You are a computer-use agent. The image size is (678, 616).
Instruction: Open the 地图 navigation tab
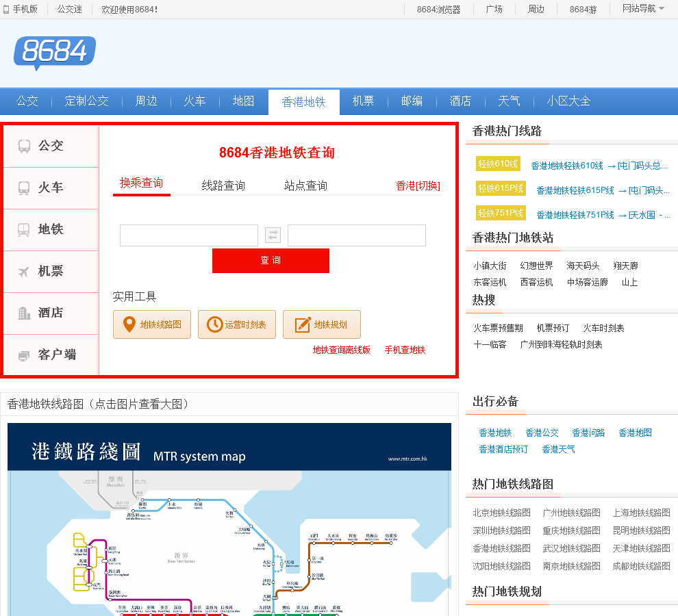click(x=243, y=101)
